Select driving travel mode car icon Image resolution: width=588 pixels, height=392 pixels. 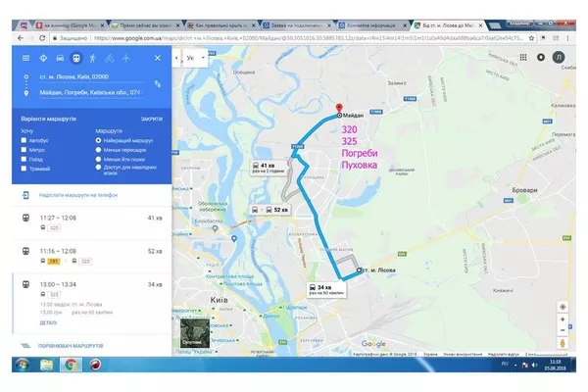point(60,58)
